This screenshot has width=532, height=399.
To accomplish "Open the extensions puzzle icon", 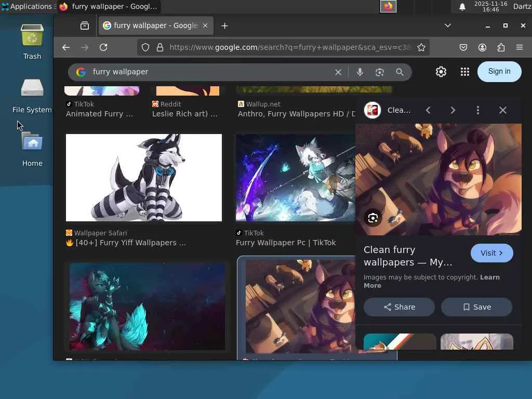I will tap(501, 47).
